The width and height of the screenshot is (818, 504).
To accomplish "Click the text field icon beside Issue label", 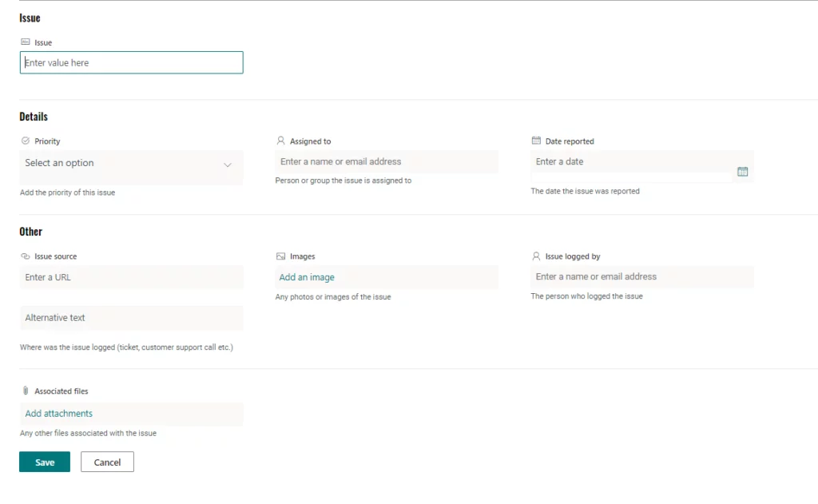I will click(x=25, y=42).
